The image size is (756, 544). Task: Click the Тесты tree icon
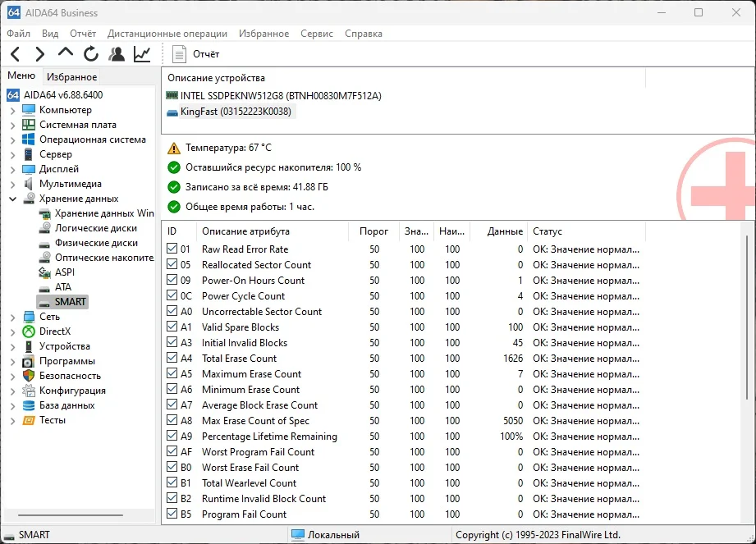tap(29, 420)
